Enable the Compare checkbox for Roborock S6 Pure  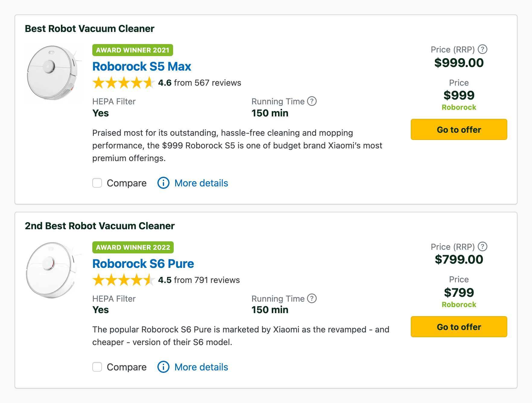click(x=97, y=367)
